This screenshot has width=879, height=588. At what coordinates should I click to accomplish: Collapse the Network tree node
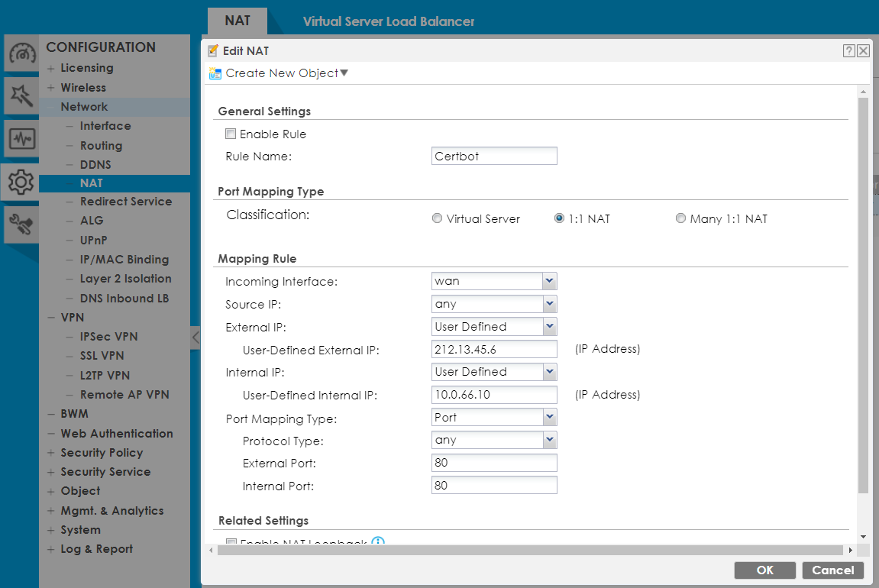click(x=51, y=107)
